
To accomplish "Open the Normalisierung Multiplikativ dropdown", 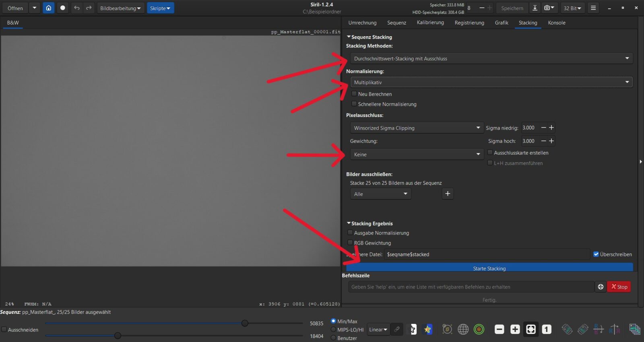I will (x=491, y=82).
